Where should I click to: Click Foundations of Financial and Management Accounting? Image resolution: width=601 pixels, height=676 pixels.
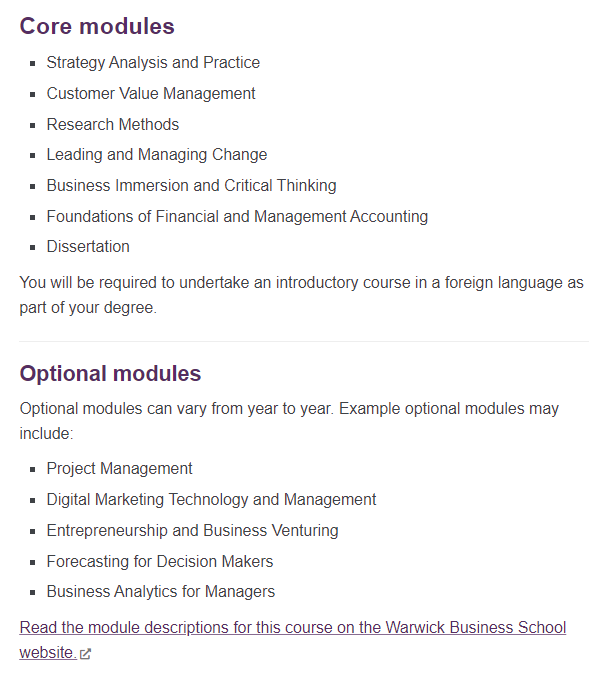click(x=237, y=216)
